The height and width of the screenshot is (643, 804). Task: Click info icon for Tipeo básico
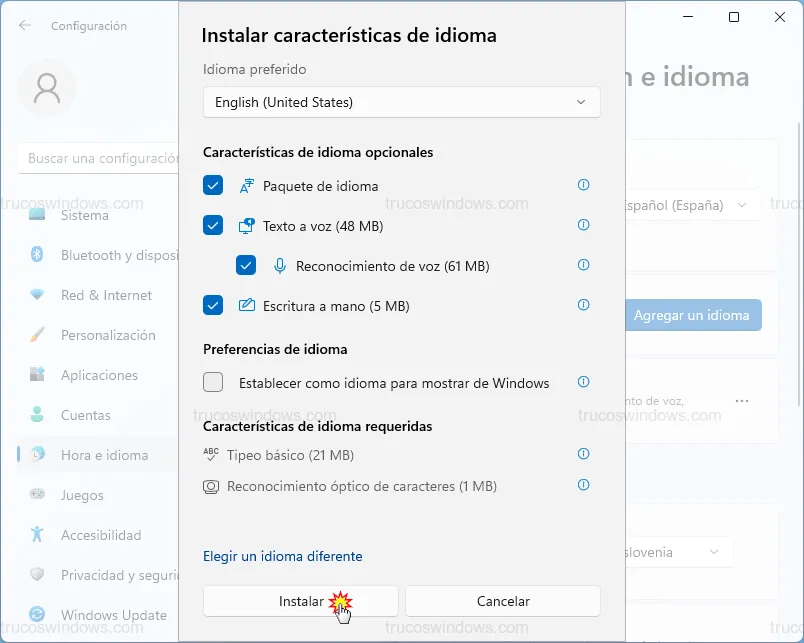pos(584,454)
